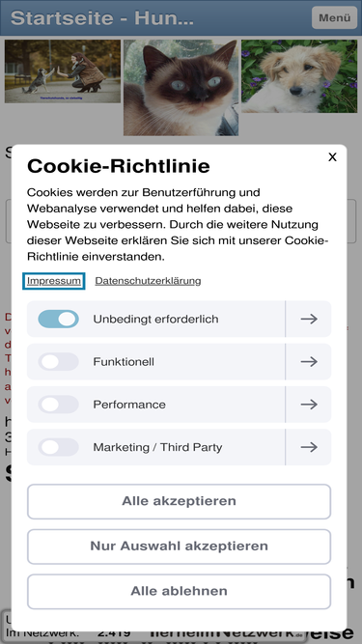362x644 pixels.
Task: Click Alle ablehnen button
Action: (x=179, y=592)
